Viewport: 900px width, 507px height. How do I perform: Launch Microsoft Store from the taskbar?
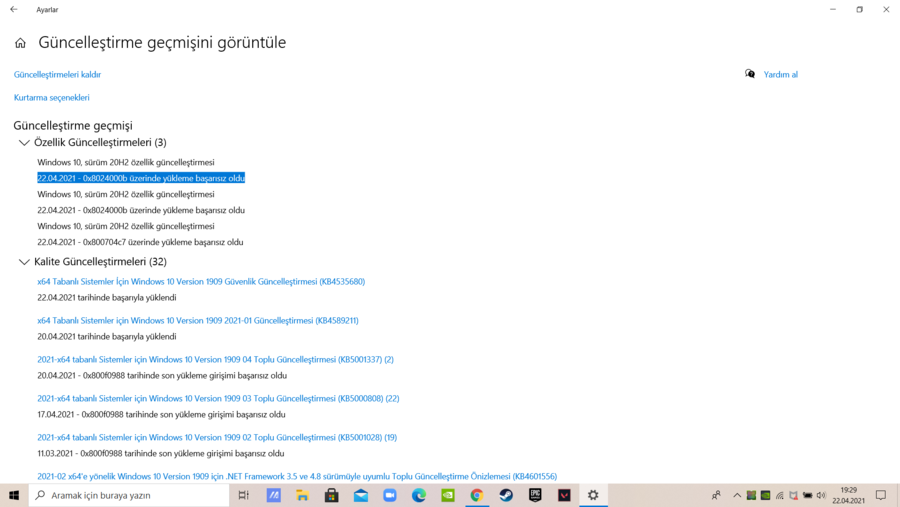tap(332, 495)
